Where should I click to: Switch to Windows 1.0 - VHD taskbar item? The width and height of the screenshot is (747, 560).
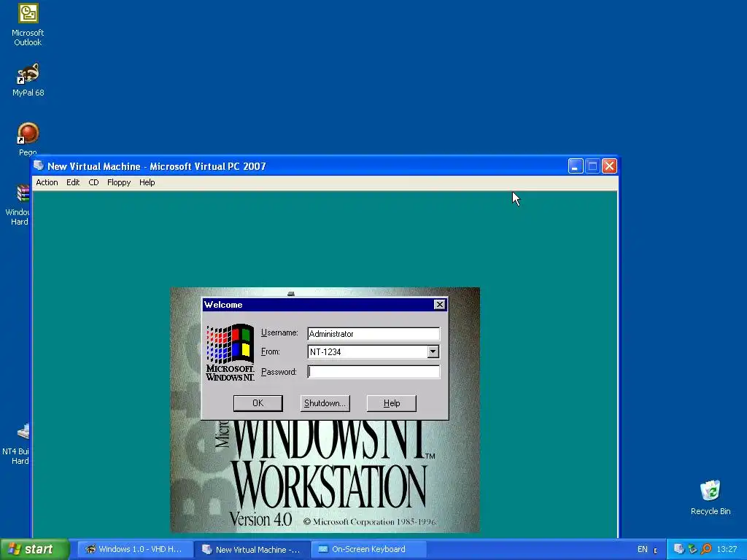(x=135, y=549)
